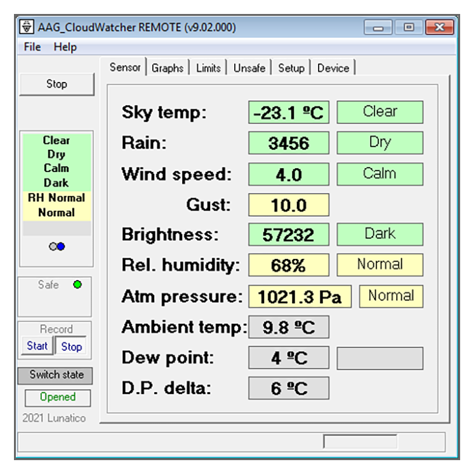Click the blue dot status indicator
Viewport: 476px width, 476px height.
point(61,247)
